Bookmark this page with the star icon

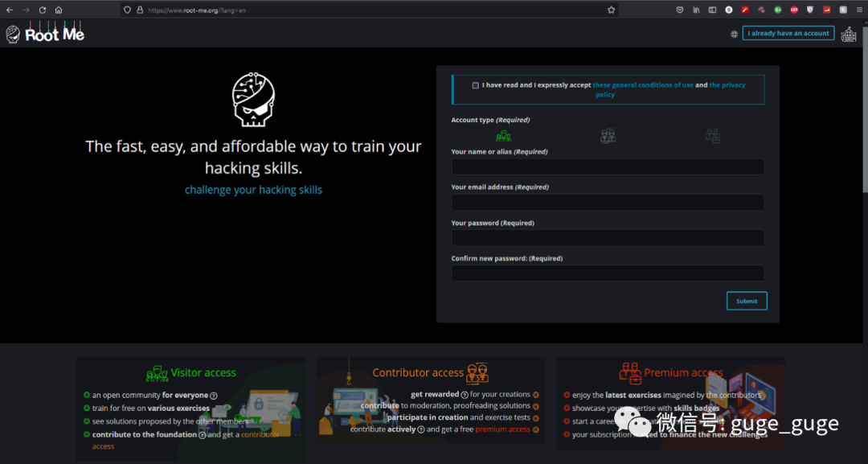click(x=611, y=10)
